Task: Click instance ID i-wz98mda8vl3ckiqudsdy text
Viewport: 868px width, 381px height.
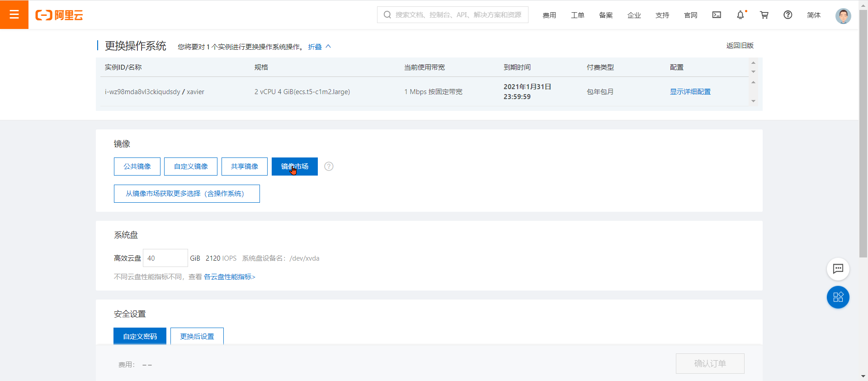Action: click(142, 92)
